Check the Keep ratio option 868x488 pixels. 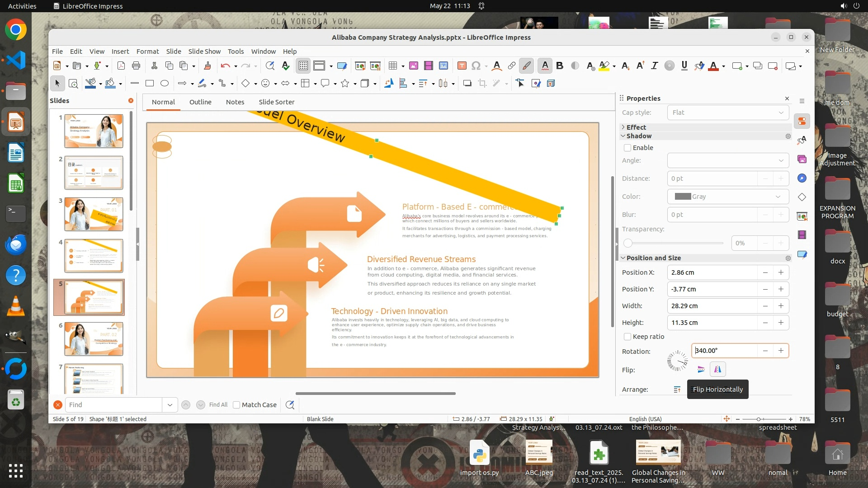pyautogui.click(x=627, y=337)
